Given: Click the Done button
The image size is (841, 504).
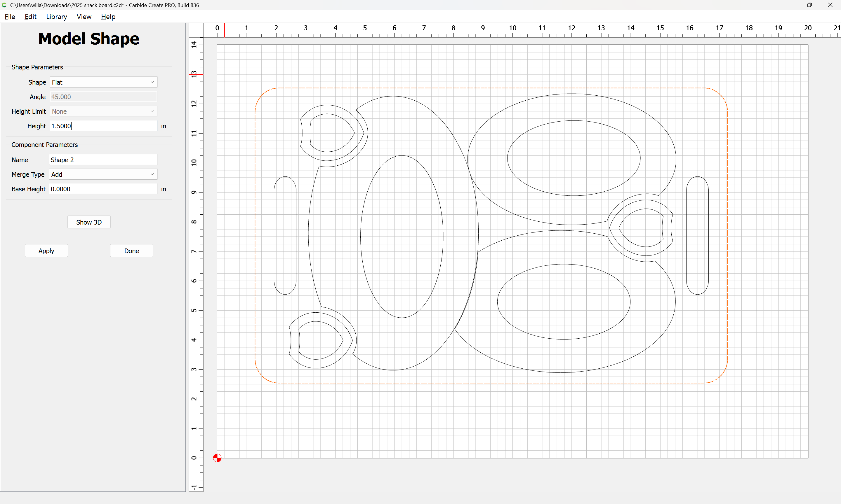Looking at the screenshot, I should click(132, 251).
